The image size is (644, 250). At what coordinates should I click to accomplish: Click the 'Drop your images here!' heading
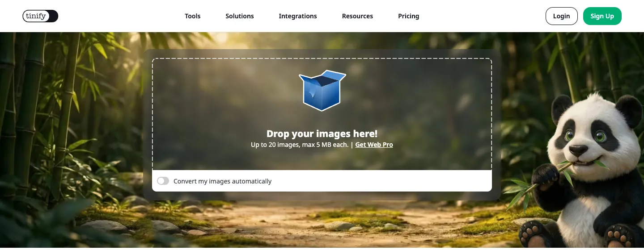click(x=322, y=133)
